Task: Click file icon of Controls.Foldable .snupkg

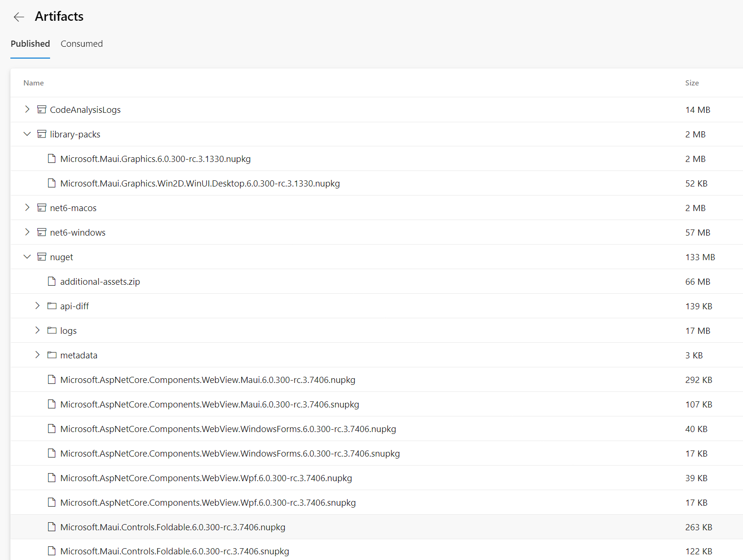Action: point(52,551)
